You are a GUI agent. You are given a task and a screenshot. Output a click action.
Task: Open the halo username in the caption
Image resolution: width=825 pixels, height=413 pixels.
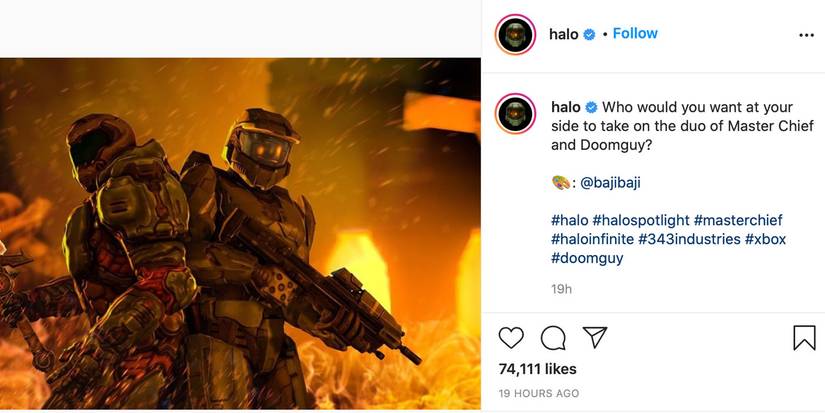(566, 107)
